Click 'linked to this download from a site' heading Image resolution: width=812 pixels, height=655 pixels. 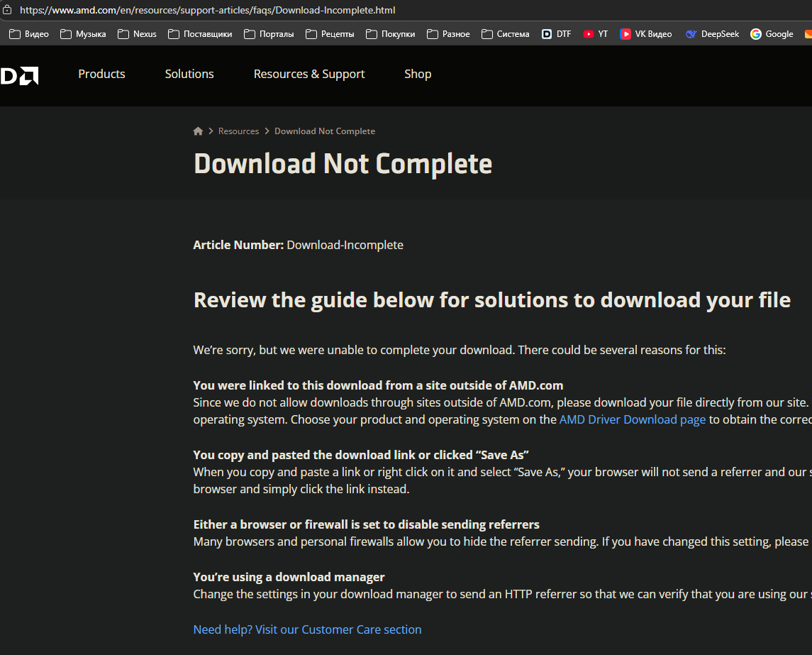pos(378,385)
